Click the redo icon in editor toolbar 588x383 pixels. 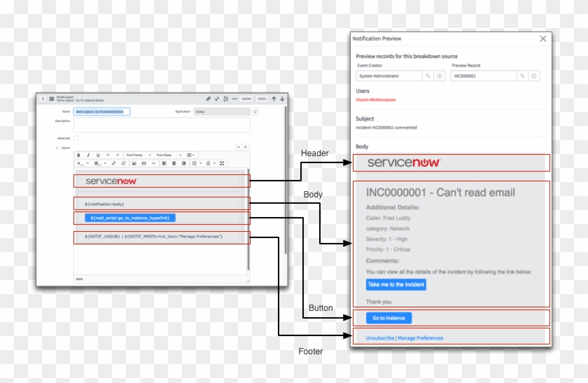[118, 155]
